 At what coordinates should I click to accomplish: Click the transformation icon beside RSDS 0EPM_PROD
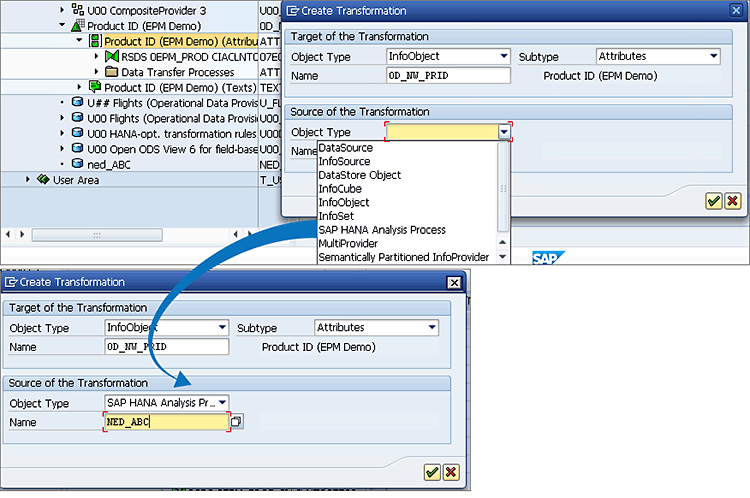(x=112, y=56)
